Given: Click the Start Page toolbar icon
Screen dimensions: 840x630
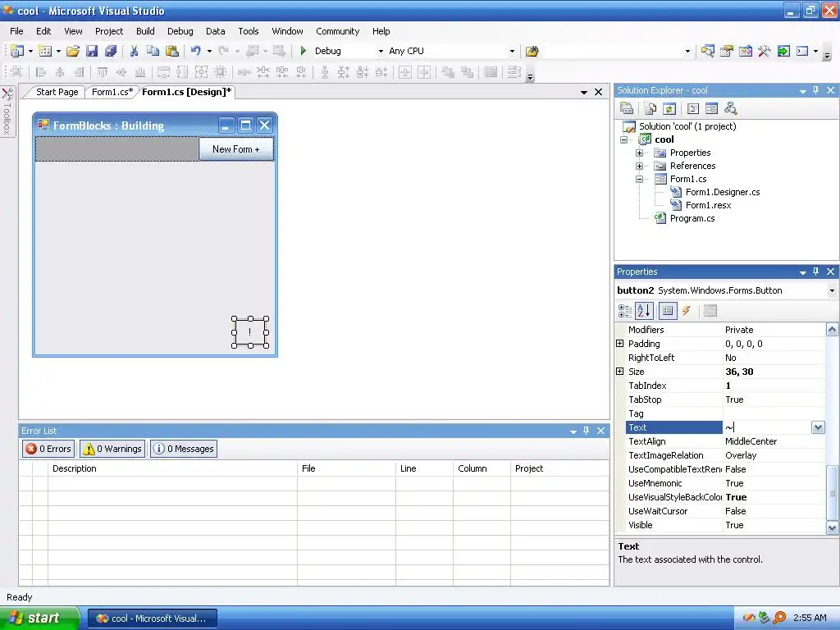Looking at the screenshot, I should [783, 51].
